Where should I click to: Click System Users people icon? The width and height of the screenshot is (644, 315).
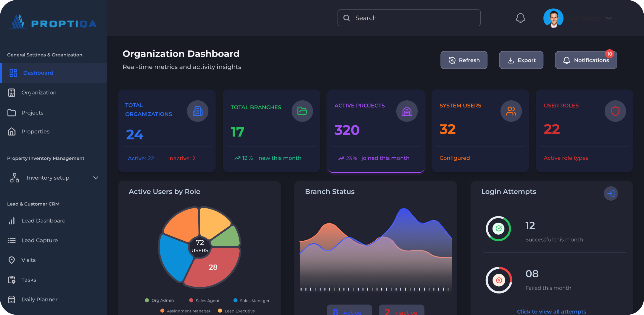pyautogui.click(x=511, y=111)
